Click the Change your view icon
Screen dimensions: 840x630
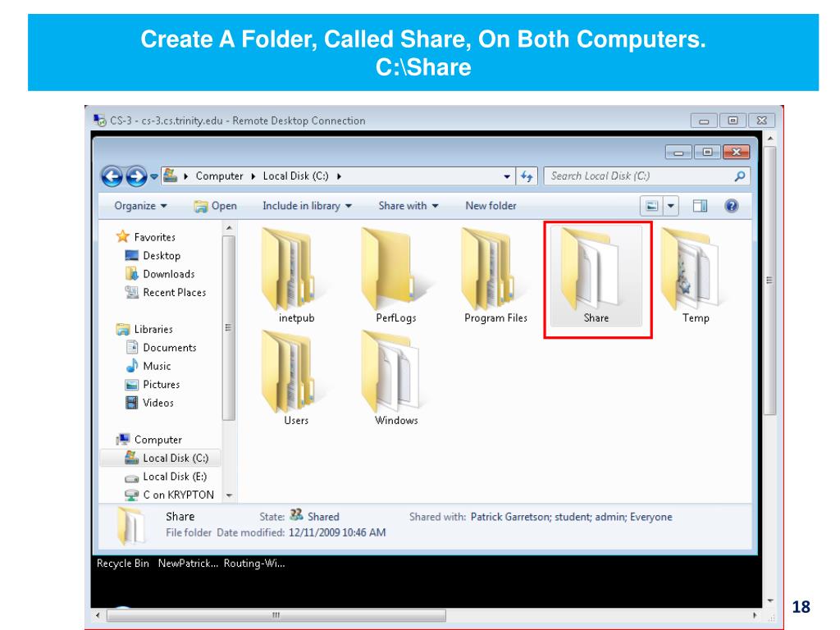coord(652,206)
